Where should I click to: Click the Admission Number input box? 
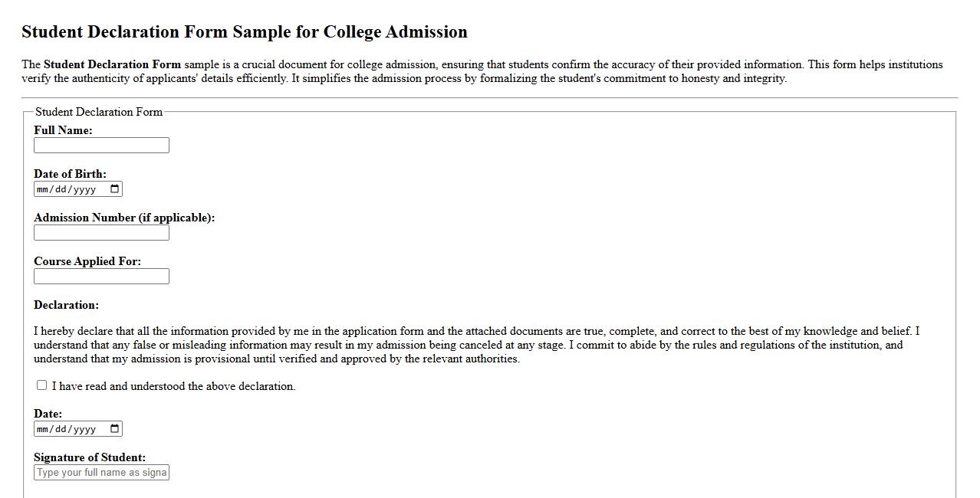tap(101, 232)
